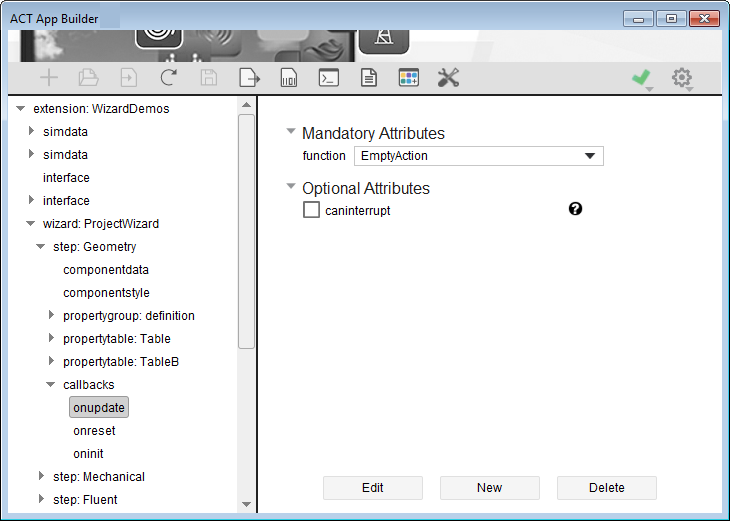The height and width of the screenshot is (521, 730).
Task: Select the oninit tree item
Action: point(88,453)
